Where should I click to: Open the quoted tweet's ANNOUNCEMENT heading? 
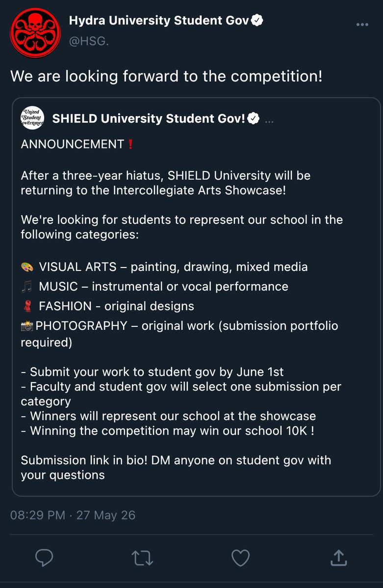coord(73,144)
